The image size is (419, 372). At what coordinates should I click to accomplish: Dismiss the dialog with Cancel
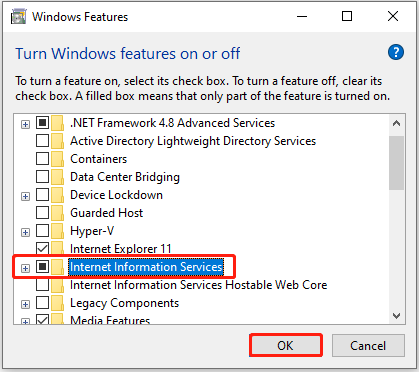coord(368,345)
